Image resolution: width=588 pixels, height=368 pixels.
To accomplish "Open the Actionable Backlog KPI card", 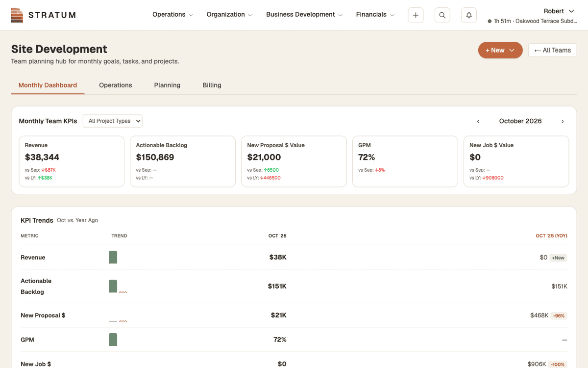I will pos(183,161).
